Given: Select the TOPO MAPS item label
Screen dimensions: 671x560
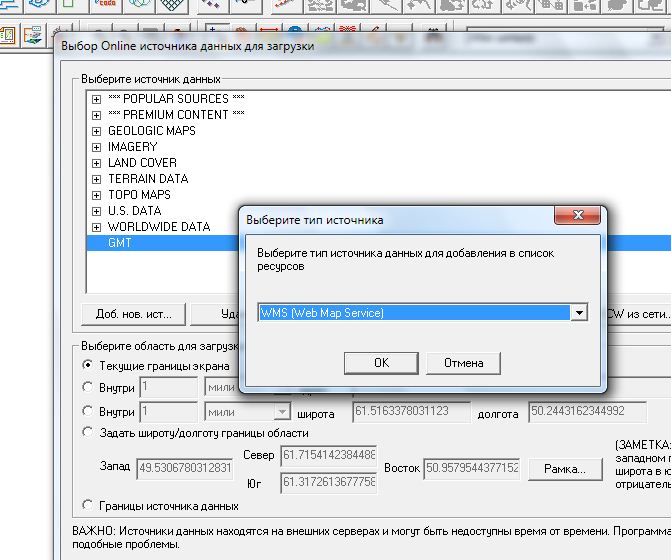Looking at the screenshot, I should point(139,195).
